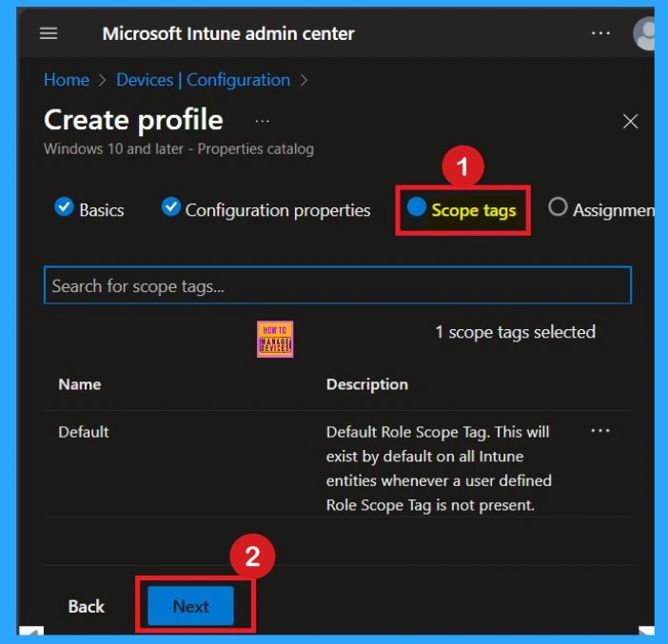Sort by the Name column header
The height and width of the screenshot is (644, 668).
point(80,384)
